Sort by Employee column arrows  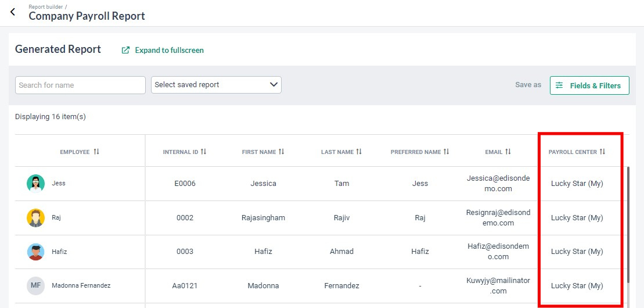(96, 152)
